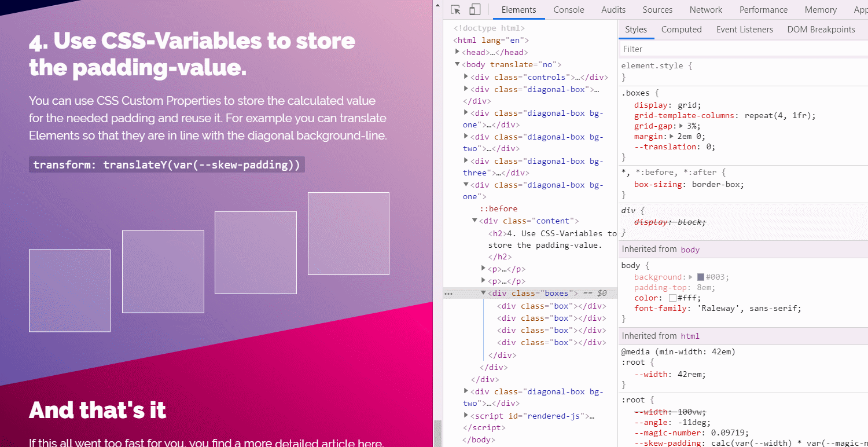This screenshot has height=447, width=868.
Task: Open the Console tab
Action: [569, 10]
